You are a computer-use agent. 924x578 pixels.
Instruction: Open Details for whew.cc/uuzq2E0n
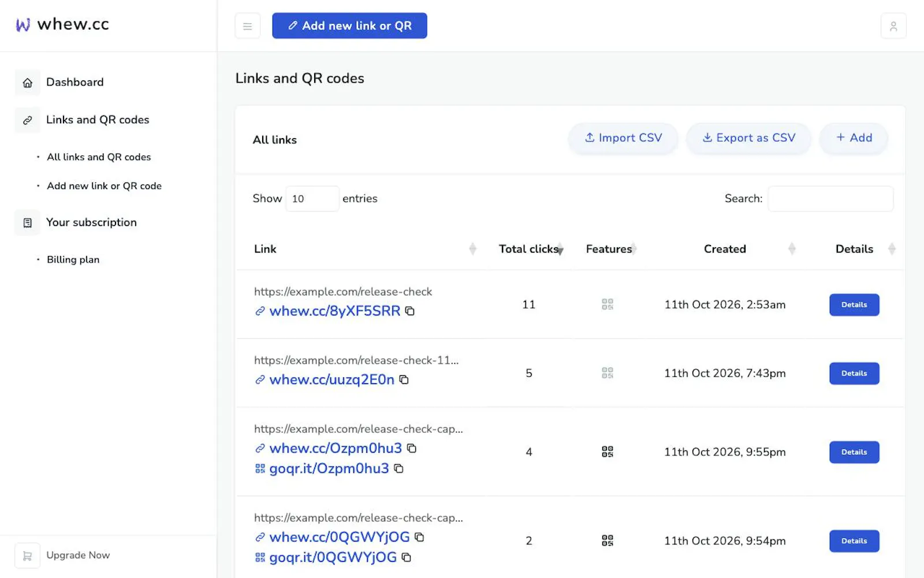[854, 374]
